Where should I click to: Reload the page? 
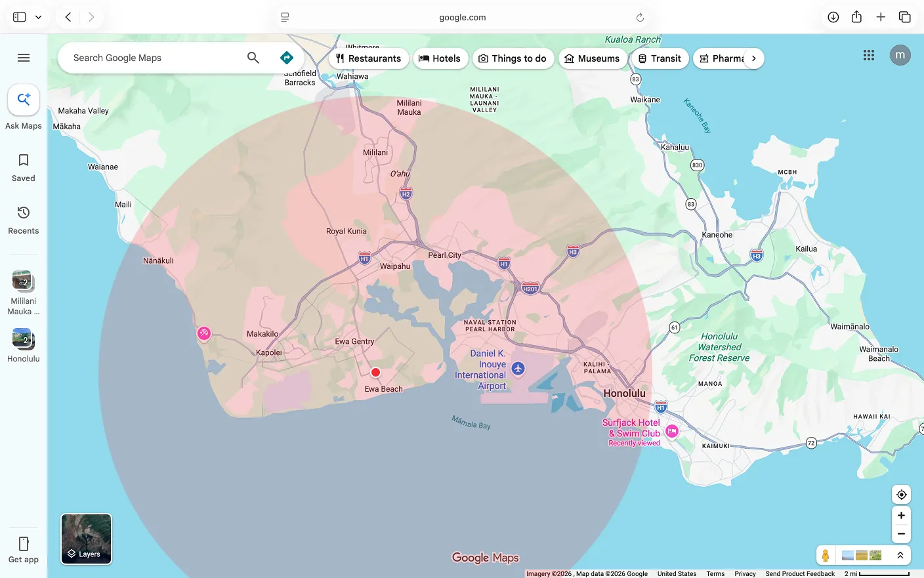click(x=640, y=17)
